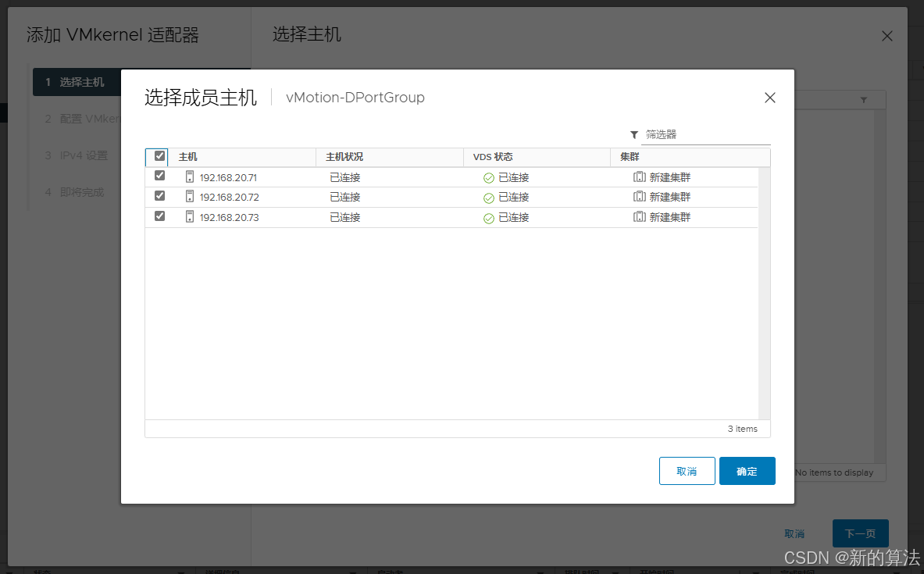Image resolution: width=924 pixels, height=574 pixels.
Task: Click cluster icon in 192.168.20.71 row
Action: pos(640,176)
